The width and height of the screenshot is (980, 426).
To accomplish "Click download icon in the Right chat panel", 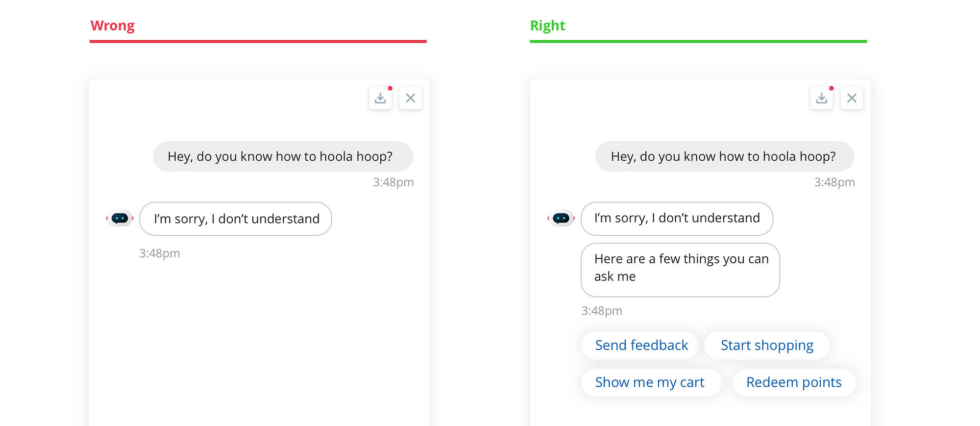I will click(822, 98).
